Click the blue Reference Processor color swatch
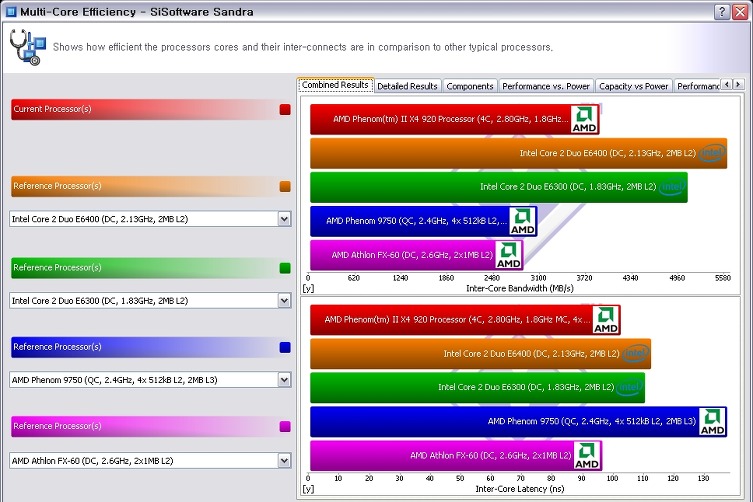This screenshot has height=502, width=753. pos(285,347)
